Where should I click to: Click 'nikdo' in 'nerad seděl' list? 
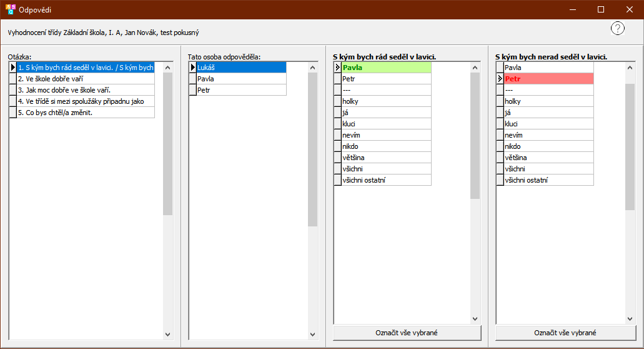click(548, 146)
